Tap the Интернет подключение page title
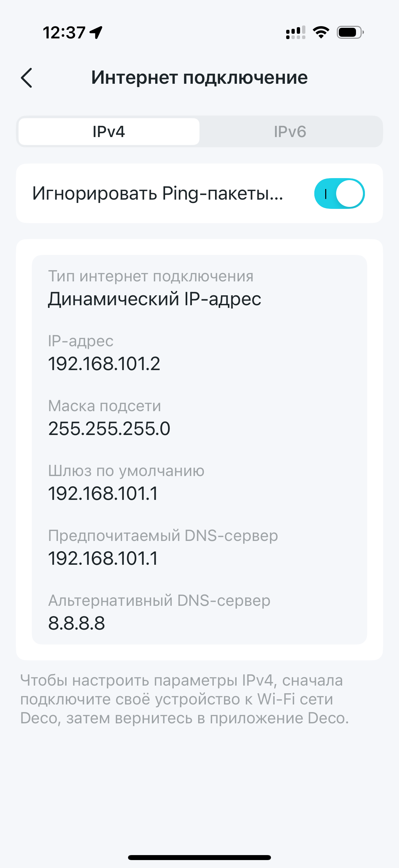 click(199, 77)
